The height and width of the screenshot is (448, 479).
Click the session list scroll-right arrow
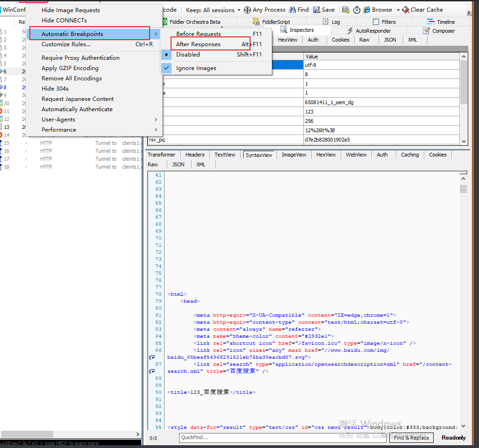(138, 434)
